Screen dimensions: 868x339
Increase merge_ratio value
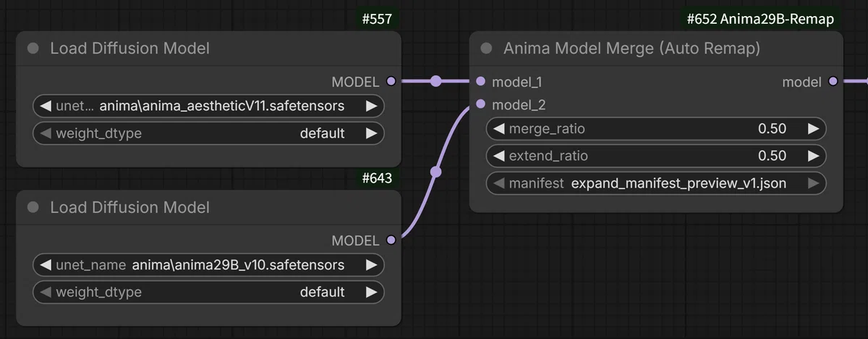pos(813,129)
